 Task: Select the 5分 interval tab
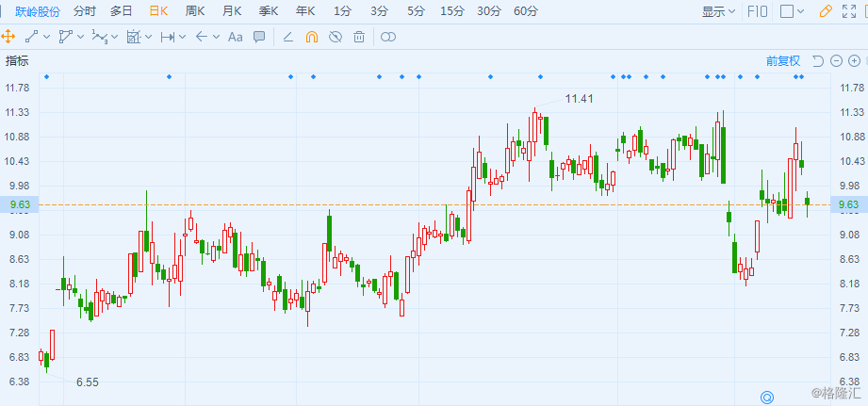point(416,11)
